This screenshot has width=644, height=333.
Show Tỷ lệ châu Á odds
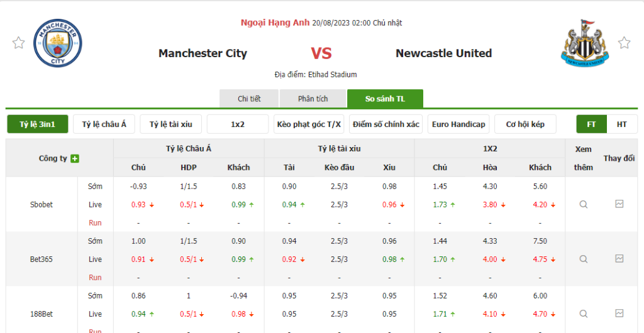[x=104, y=124]
